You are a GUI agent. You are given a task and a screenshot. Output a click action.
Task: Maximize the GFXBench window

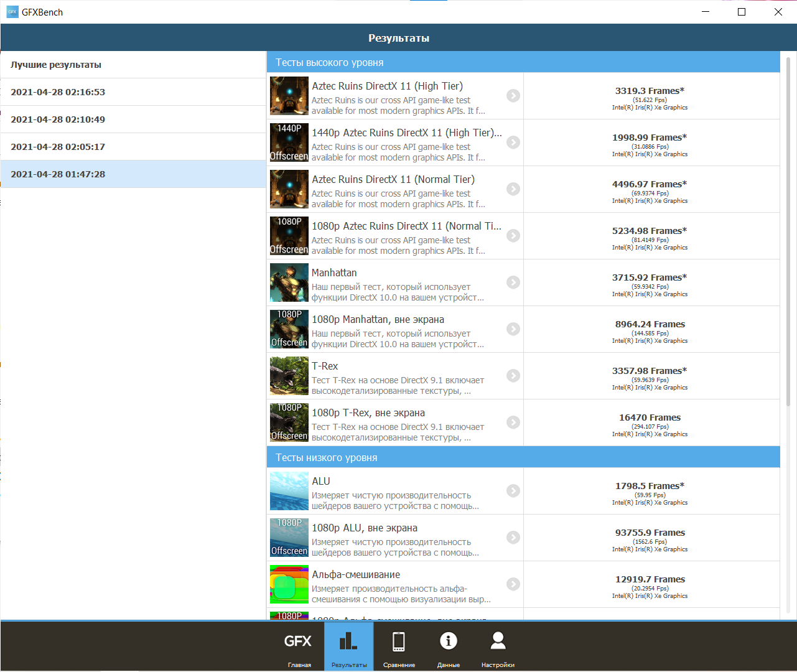click(x=742, y=12)
